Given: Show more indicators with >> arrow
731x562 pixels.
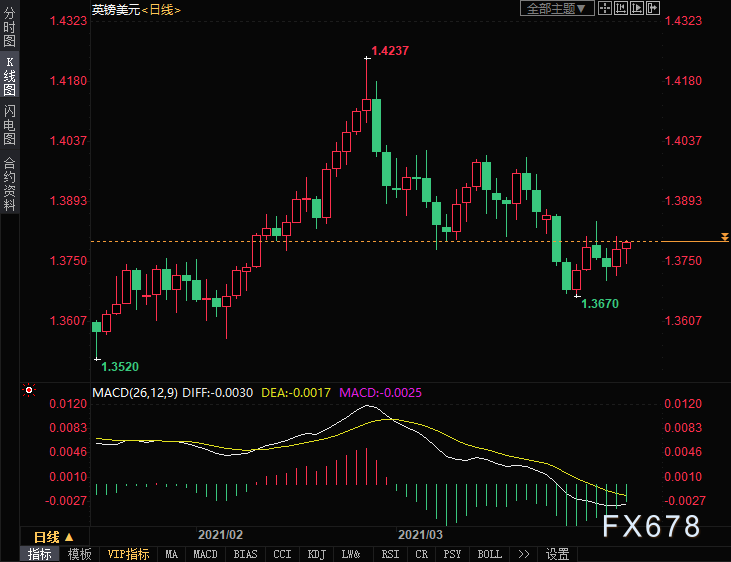Looking at the screenshot, I should [x=524, y=554].
